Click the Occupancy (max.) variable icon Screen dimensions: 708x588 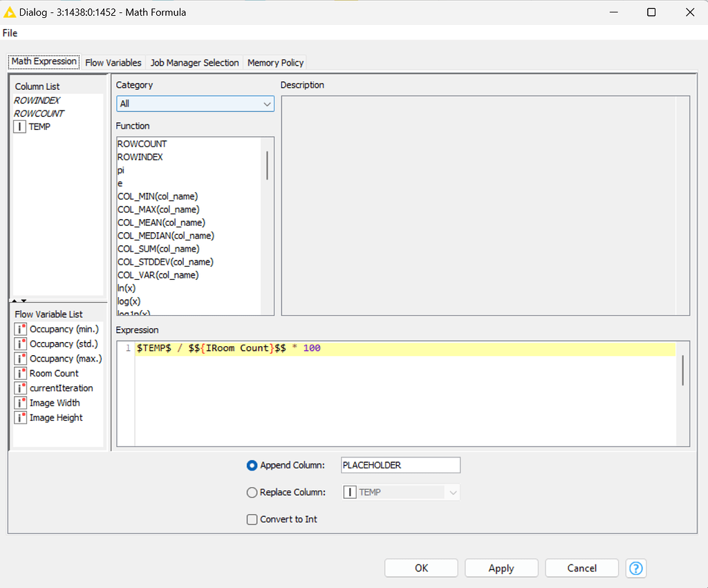tap(19, 359)
